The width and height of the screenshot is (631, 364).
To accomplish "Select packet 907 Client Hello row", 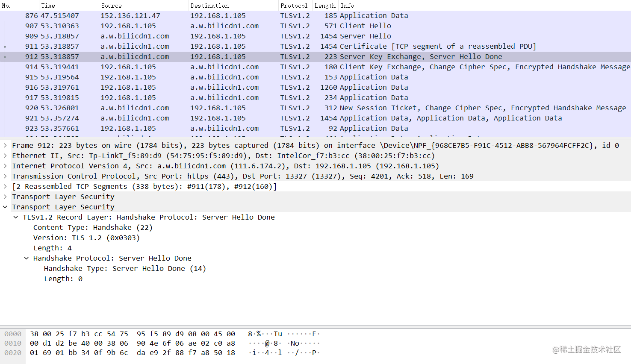I will point(315,26).
